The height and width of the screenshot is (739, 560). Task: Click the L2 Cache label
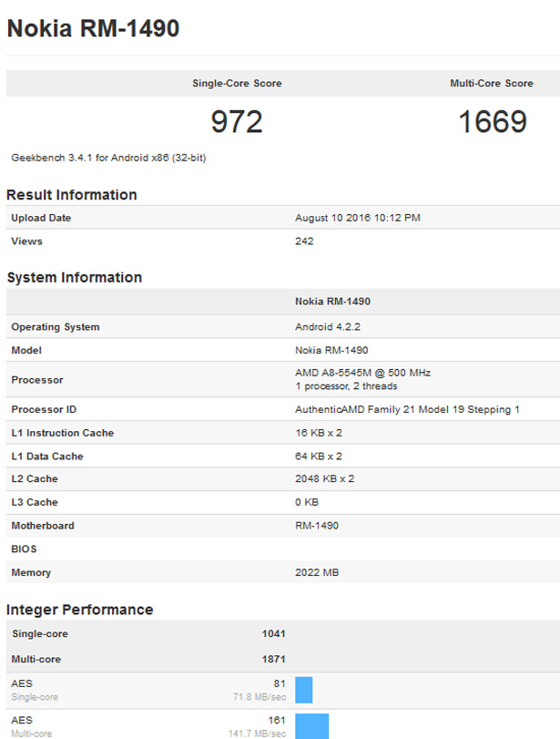pos(35,478)
